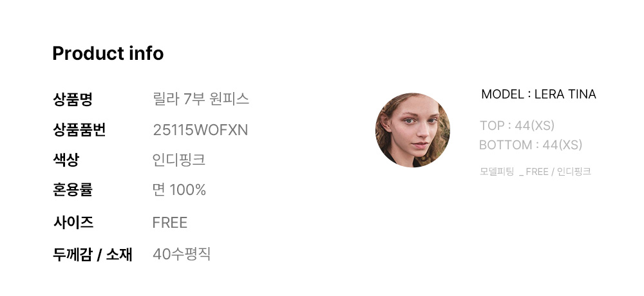Click the 두께감 / 소재 label
644x296 pixels.
click(92, 255)
